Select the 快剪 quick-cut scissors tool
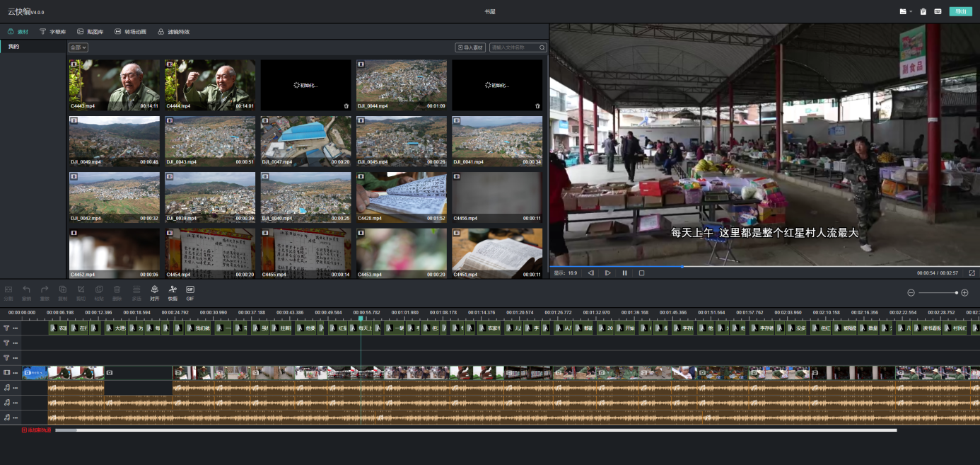Image resolution: width=980 pixels, height=465 pixels. (x=173, y=292)
